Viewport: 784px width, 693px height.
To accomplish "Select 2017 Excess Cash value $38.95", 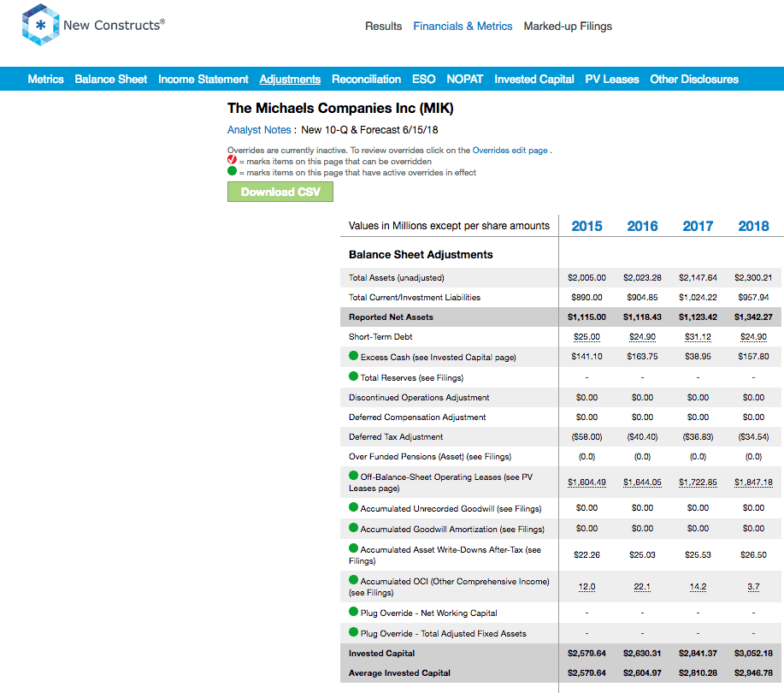I will (698, 356).
